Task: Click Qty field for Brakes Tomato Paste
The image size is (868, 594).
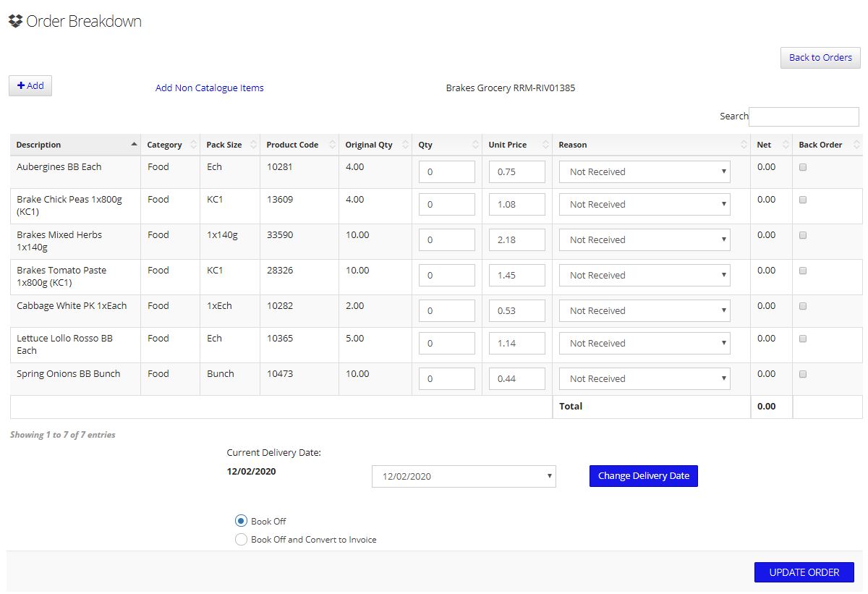Action: pos(447,276)
